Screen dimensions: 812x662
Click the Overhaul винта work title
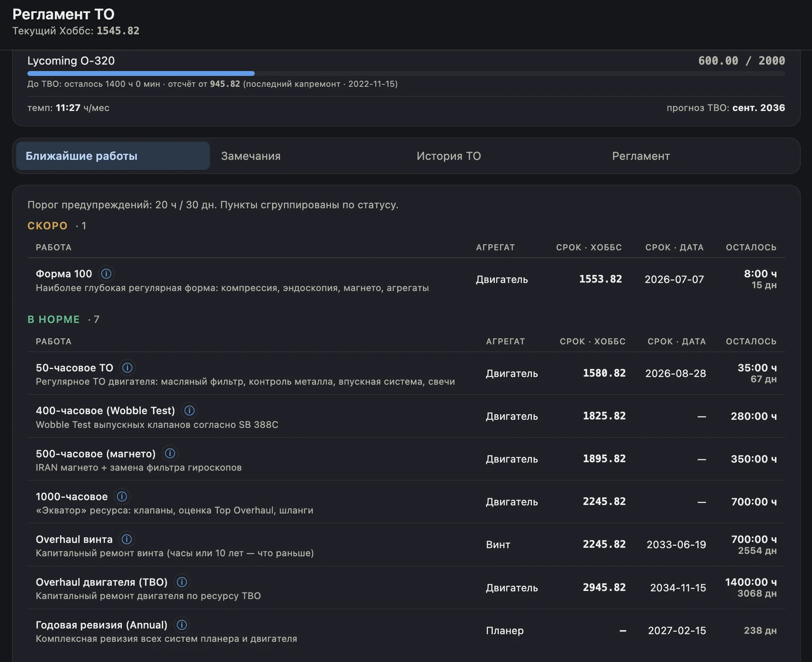74,539
